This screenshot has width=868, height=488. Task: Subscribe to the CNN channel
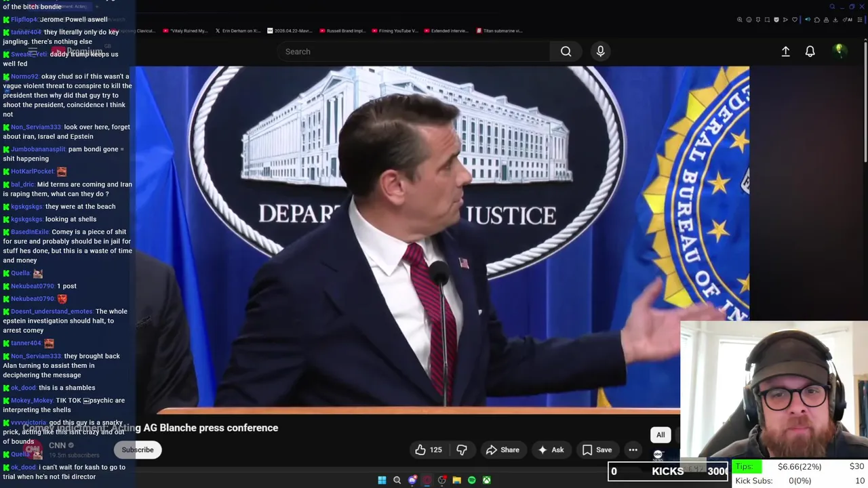138,449
